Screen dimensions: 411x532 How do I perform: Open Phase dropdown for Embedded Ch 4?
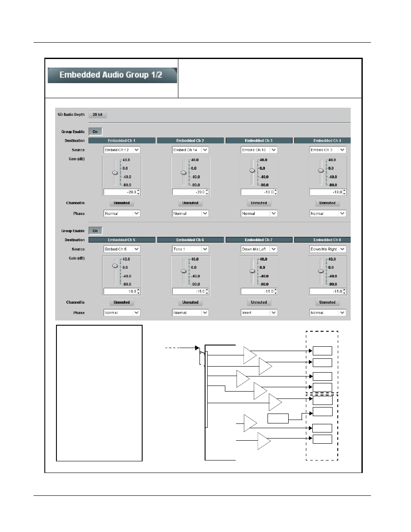(x=328, y=213)
